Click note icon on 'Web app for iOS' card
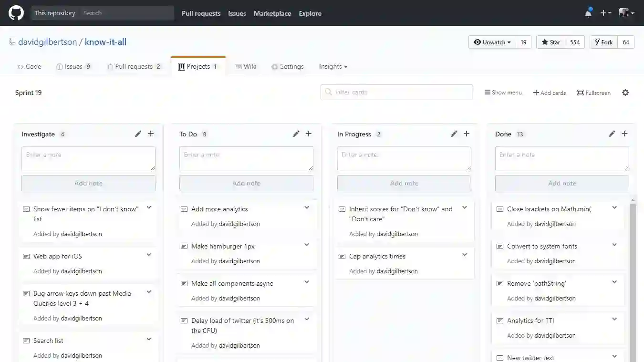Viewport: 644px width, 362px height. (x=26, y=257)
